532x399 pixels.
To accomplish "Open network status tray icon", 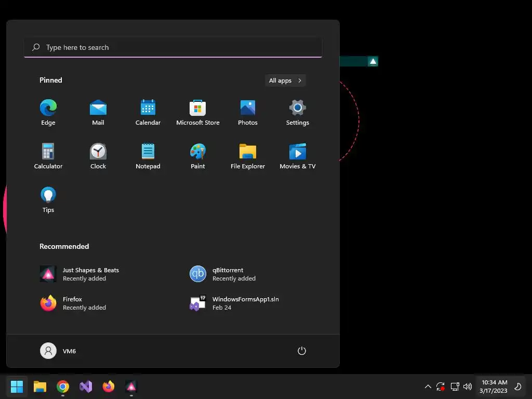I will tap(455, 387).
